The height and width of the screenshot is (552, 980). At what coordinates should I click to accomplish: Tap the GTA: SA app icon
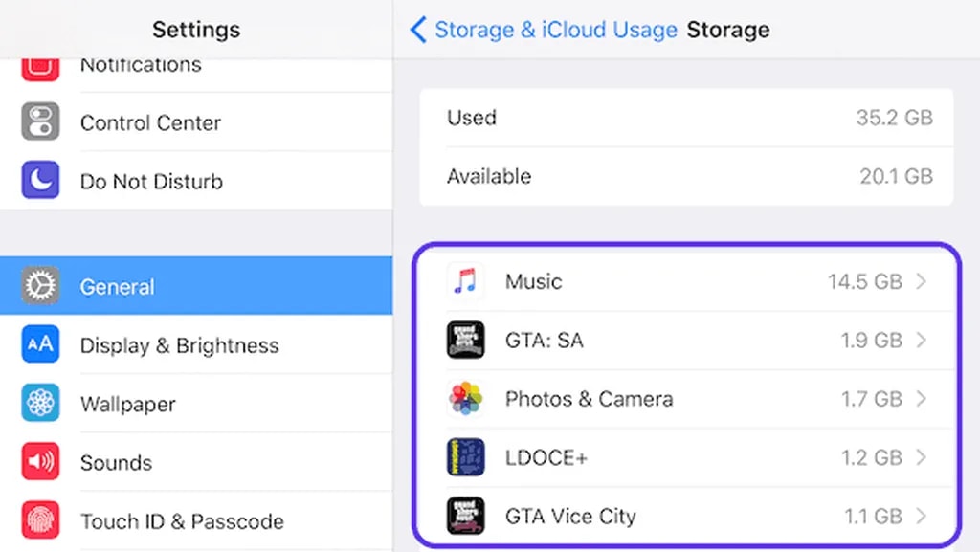pos(465,340)
